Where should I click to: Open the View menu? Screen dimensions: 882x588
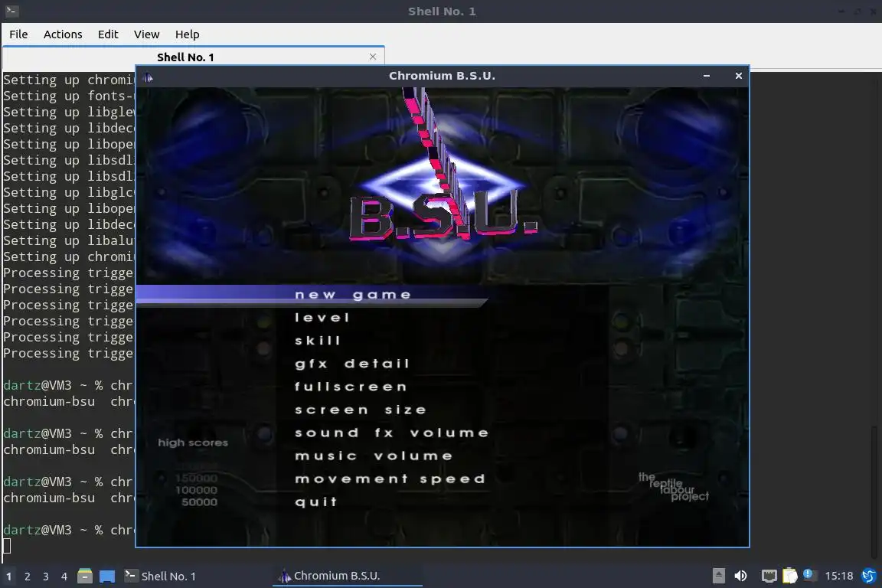[x=147, y=34]
